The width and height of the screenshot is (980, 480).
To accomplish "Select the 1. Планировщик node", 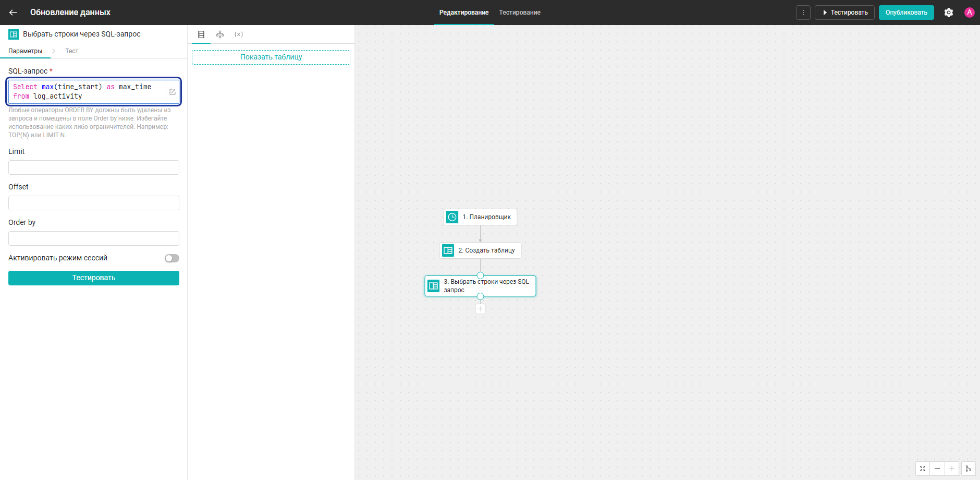I will tap(480, 217).
